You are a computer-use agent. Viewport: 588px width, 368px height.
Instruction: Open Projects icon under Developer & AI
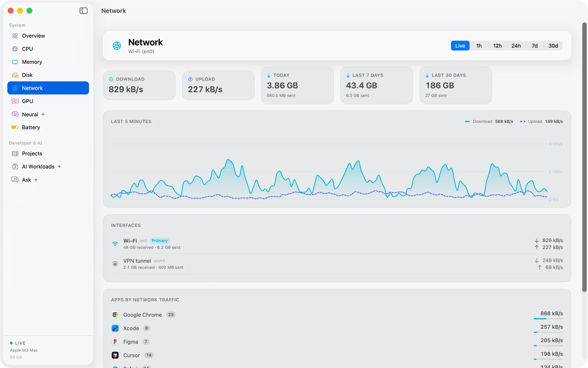tap(15, 154)
